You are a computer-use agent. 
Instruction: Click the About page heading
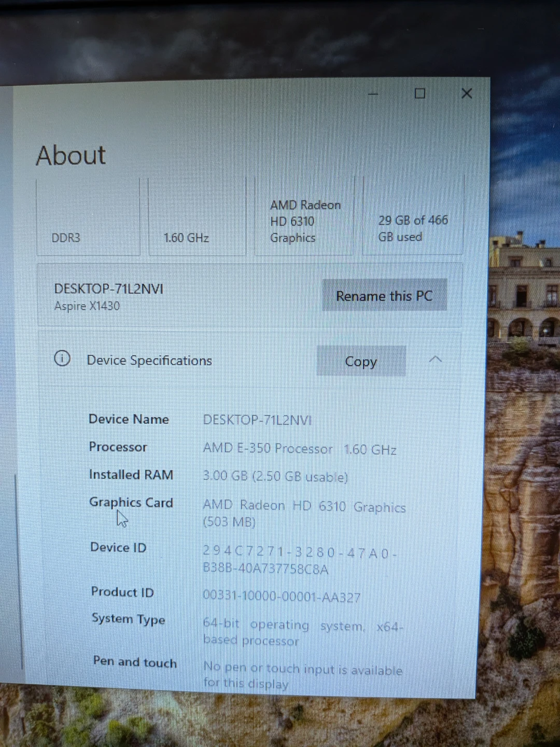tap(71, 155)
